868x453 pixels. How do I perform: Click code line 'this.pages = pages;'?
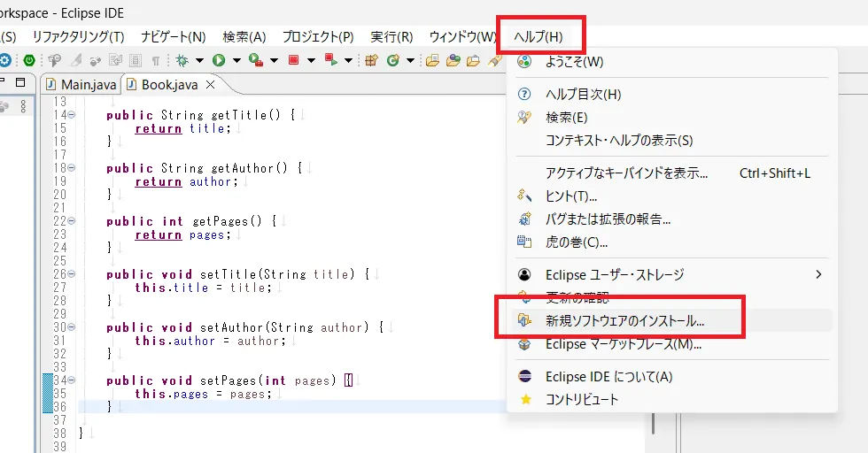coord(203,394)
